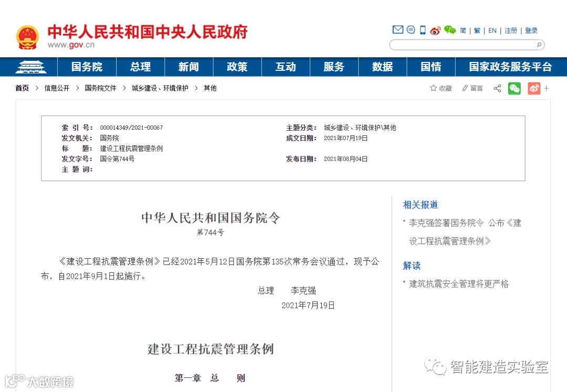Focus the site search input box
This screenshot has height=392, width=567.
(x=462, y=45)
